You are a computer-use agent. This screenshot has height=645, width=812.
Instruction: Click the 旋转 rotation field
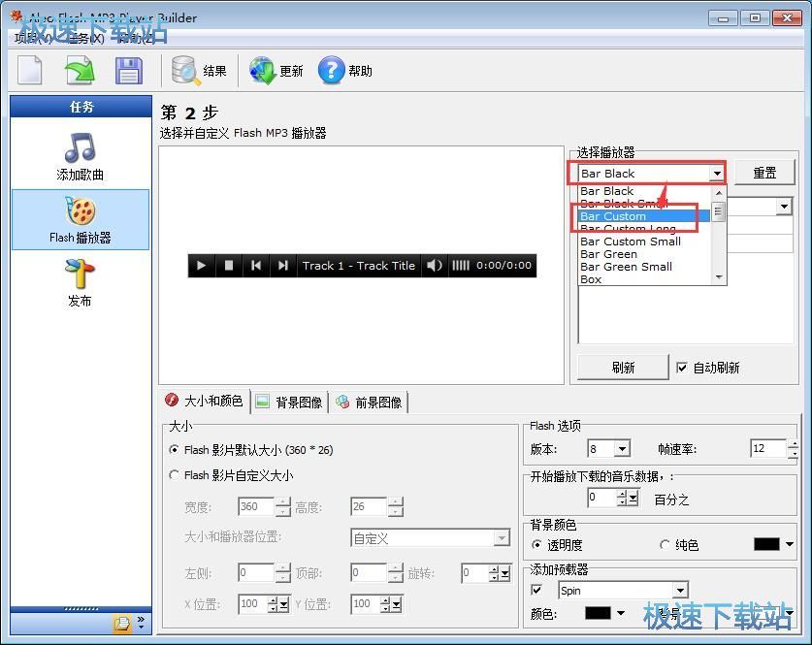tap(474, 573)
